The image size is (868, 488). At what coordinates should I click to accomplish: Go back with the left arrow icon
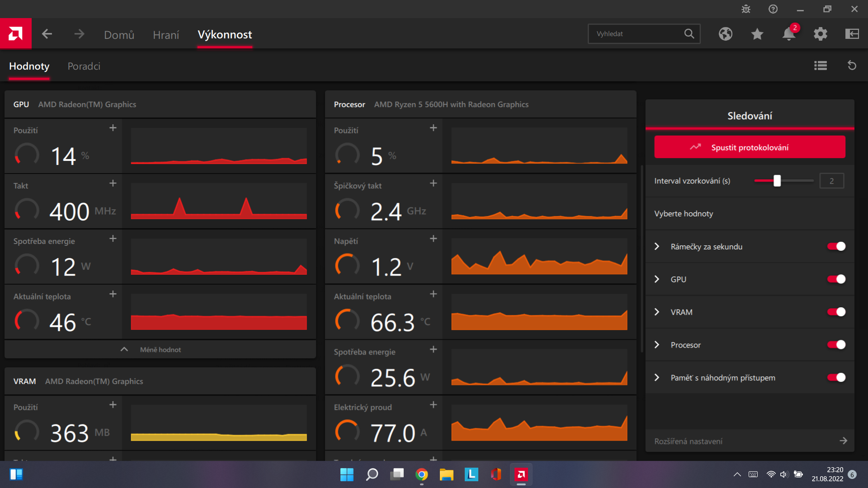coord(47,34)
